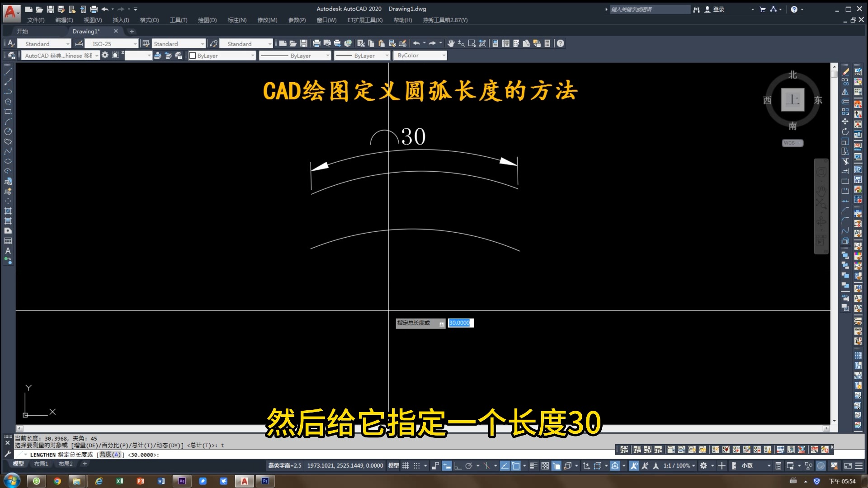Click the 角度(A) command option

[x=110, y=455]
